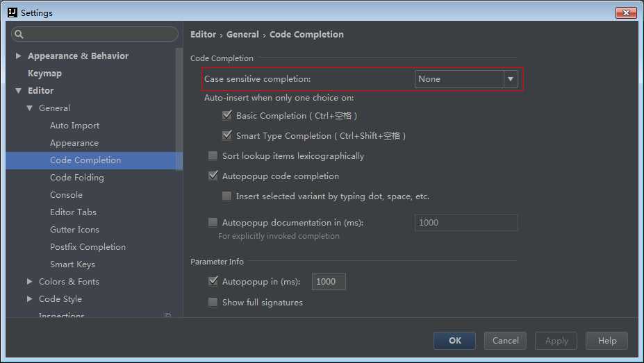Click the IntelliJ logo in title bar
This screenshot has height=363, width=644.
point(13,12)
